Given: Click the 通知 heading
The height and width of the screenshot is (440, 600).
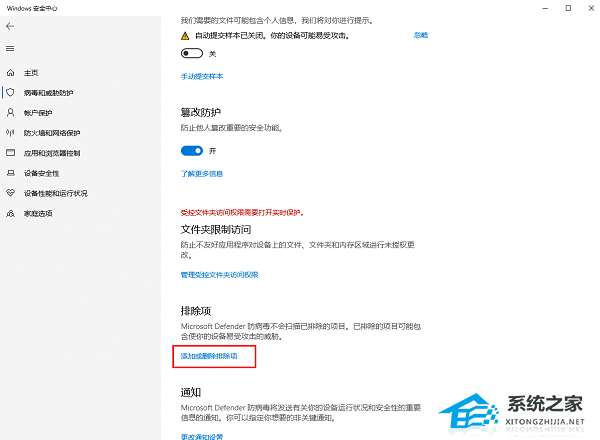Looking at the screenshot, I should pyautogui.click(x=191, y=392).
